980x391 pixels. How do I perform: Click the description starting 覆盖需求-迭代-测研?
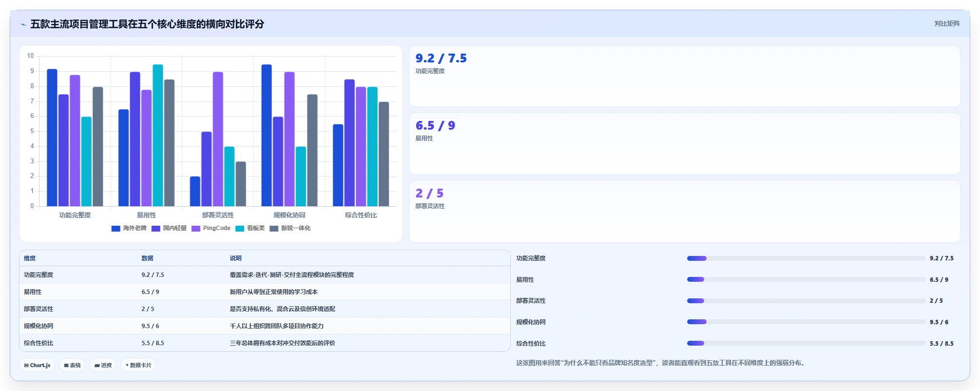coord(292,275)
